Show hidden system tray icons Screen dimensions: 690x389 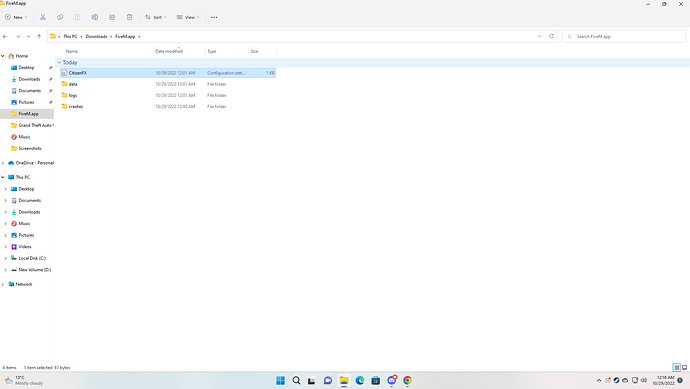click(599, 381)
